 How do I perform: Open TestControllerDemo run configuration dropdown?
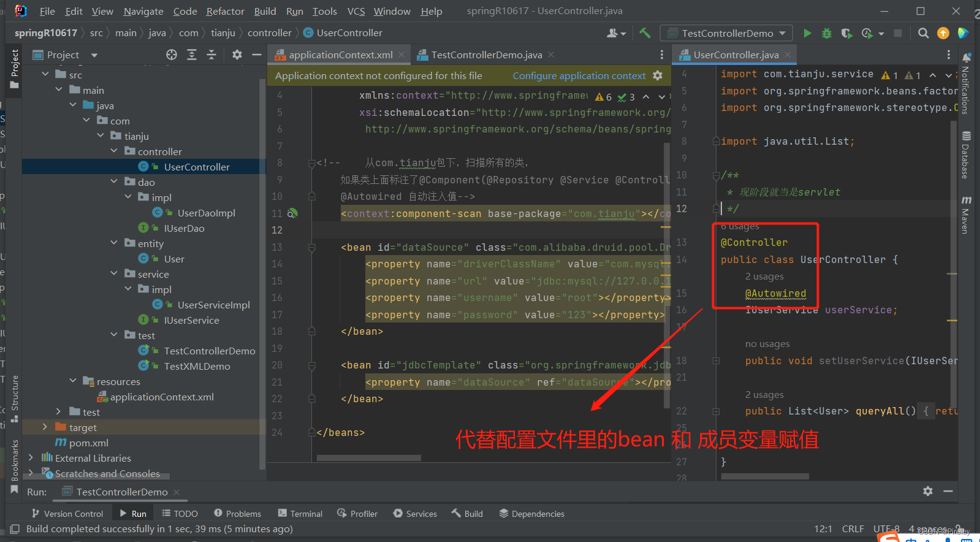(726, 33)
